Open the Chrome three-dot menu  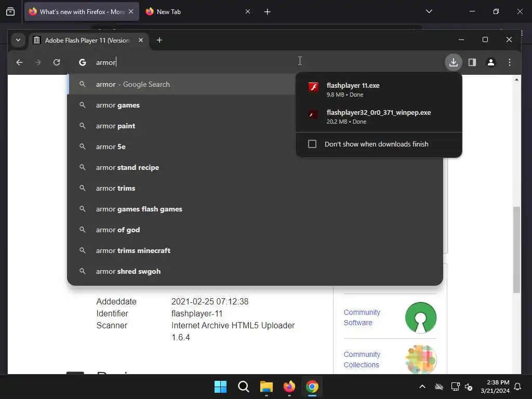(x=509, y=62)
